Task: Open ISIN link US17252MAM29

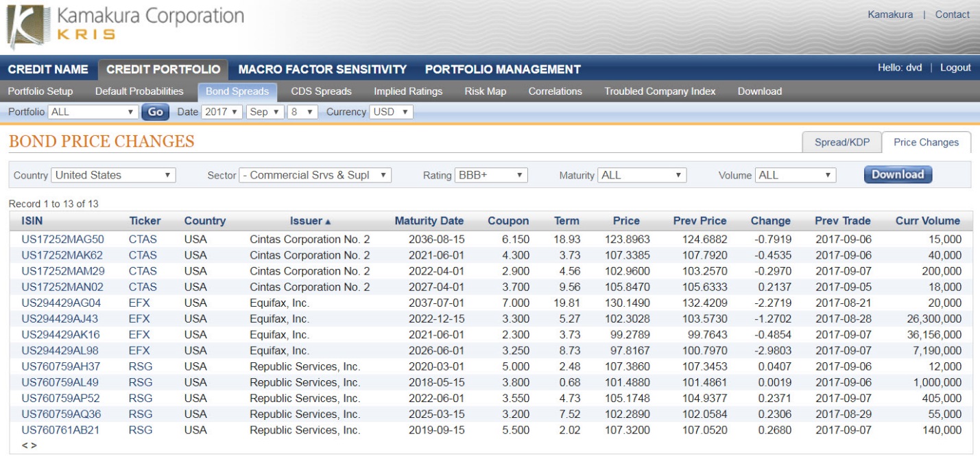Action: pos(63,271)
